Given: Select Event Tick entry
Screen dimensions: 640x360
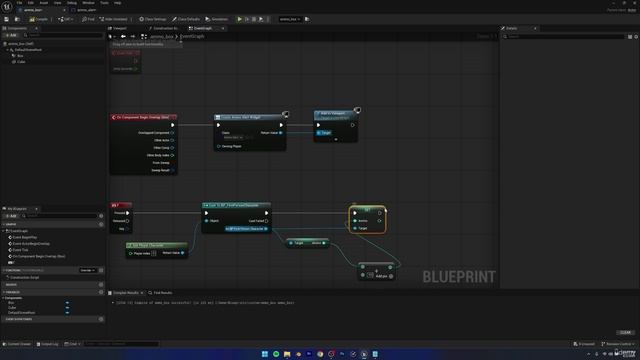Looking at the screenshot, I should pyautogui.click(x=20, y=250).
